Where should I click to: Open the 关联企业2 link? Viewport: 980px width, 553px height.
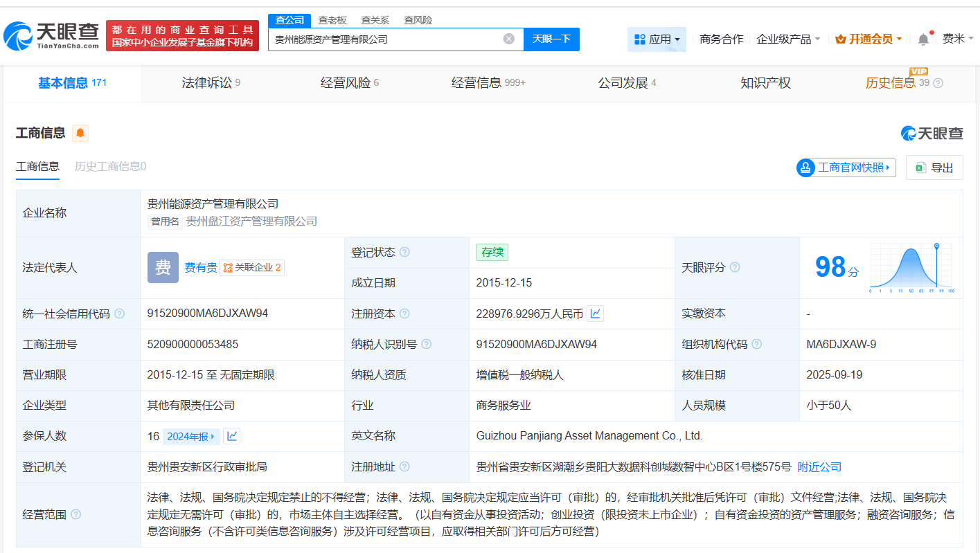point(252,267)
